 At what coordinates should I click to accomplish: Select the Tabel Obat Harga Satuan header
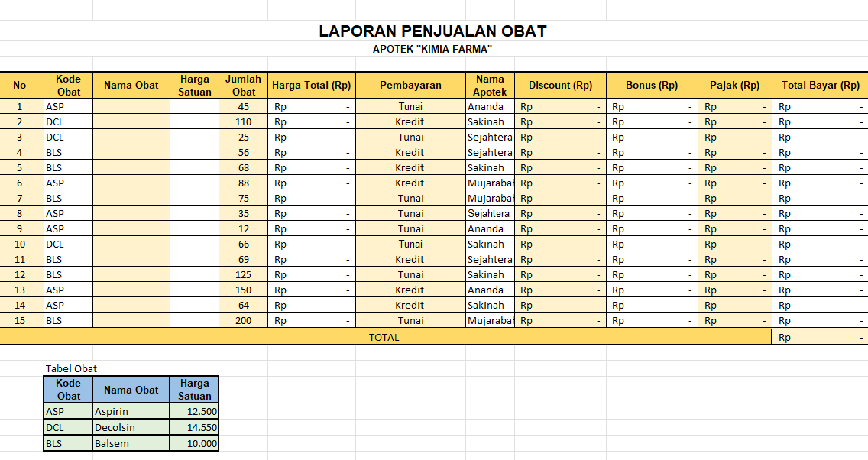194,390
